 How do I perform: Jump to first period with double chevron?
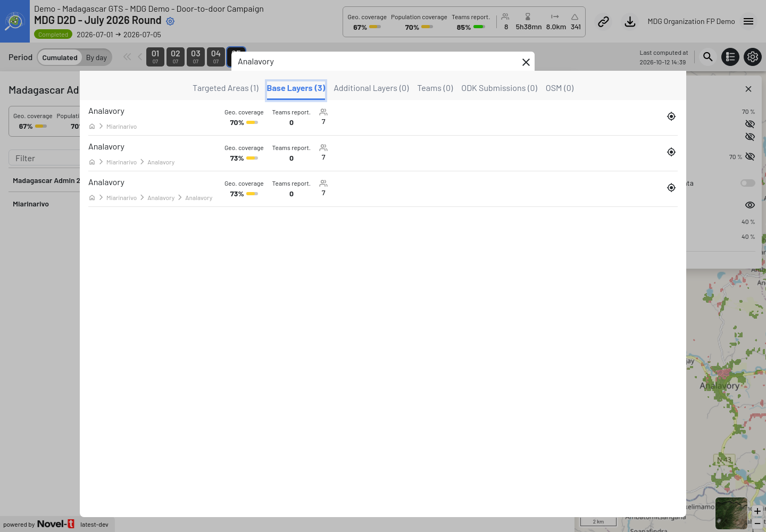point(127,57)
